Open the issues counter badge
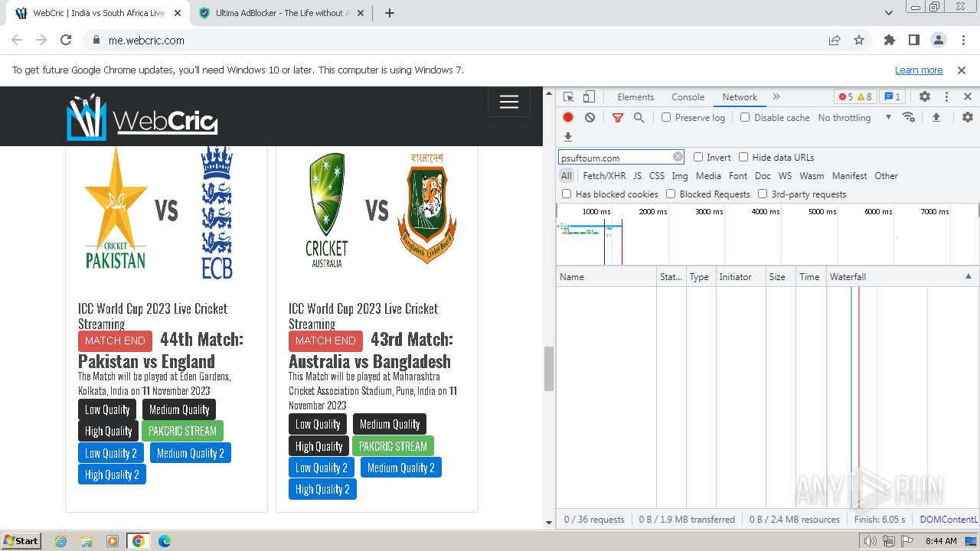The width and height of the screenshot is (980, 551). (892, 97)
